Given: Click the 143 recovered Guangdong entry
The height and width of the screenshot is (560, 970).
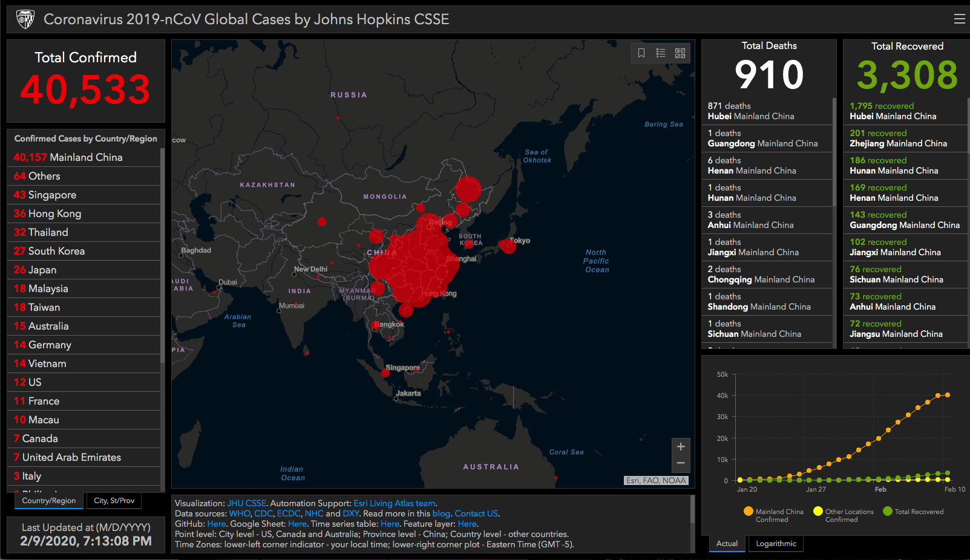Looking at the screenshot, I should tap(906, 220).
